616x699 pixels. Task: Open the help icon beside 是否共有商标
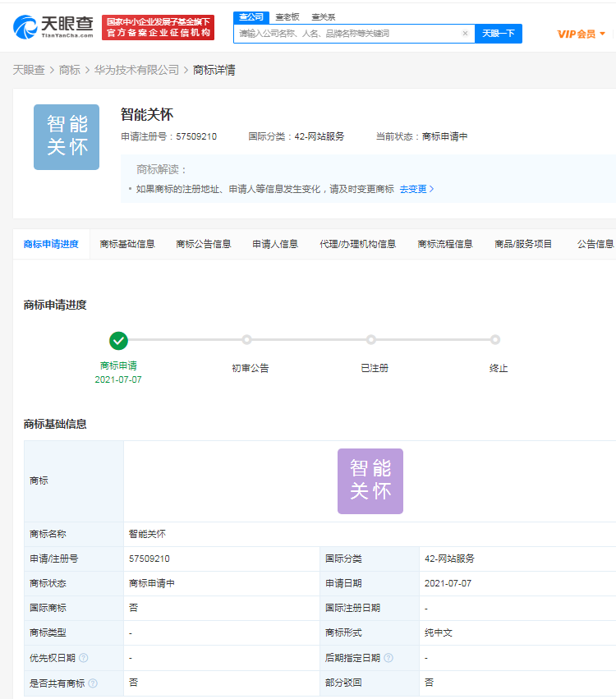(93, 683)
